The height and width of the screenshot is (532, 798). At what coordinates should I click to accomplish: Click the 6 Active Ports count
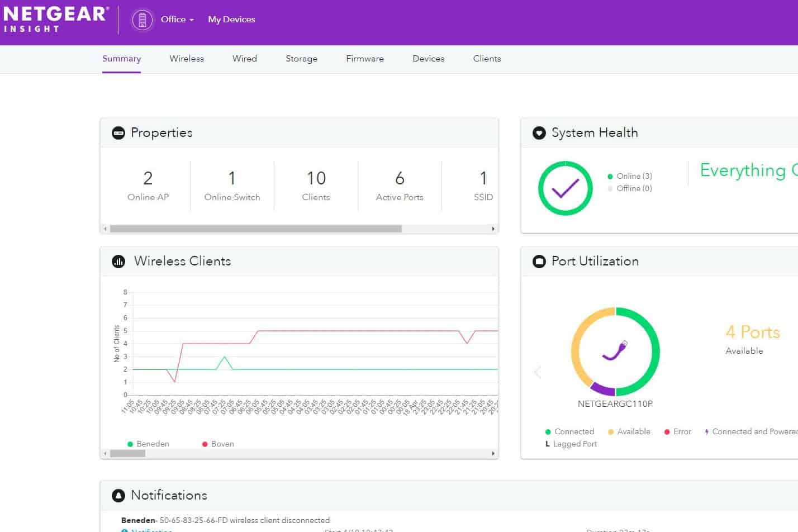(400, 186)
